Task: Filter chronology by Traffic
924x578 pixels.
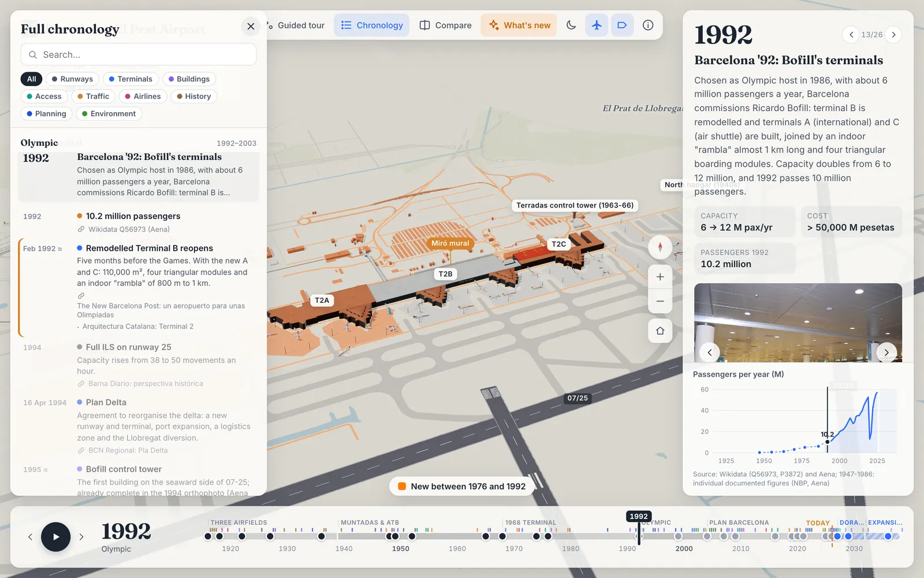Action: (94, 97)
